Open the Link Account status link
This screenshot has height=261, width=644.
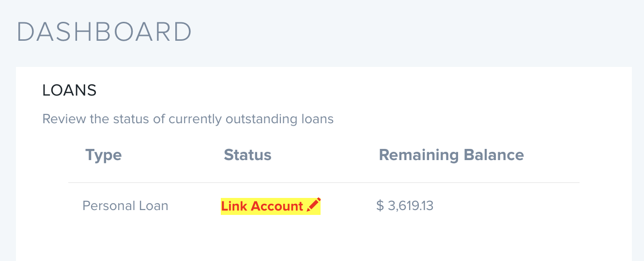tap(262, 206)
